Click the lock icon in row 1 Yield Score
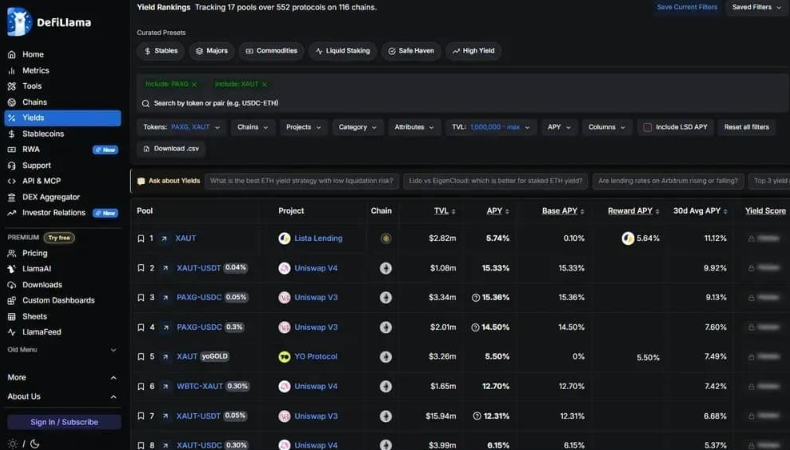 (x=751, y=238)
